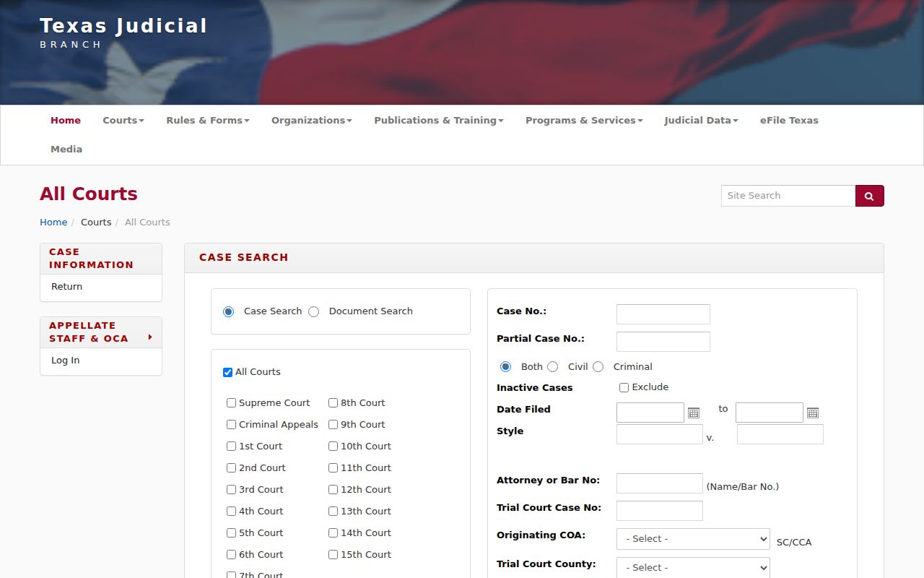Click the Home breadcrumb link
The height and width of the screenshot is (578, 924).
click(x=53, y=223)
